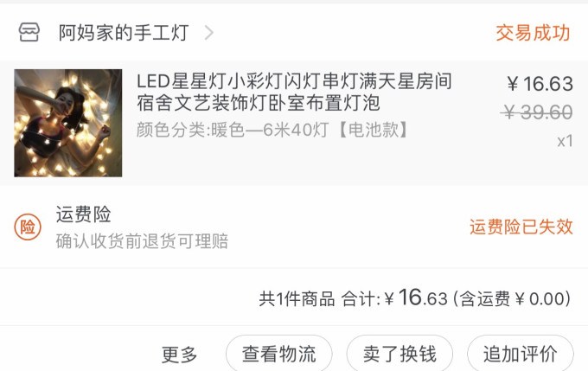Tap the shop storefront icon
Viewport: 588px width, 371px height.
(x=29, y=33)
